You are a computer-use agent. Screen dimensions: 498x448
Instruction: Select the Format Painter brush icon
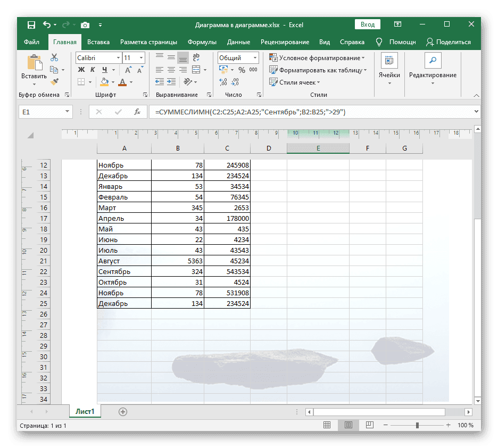pyautogui.click(x=54, y=81)
